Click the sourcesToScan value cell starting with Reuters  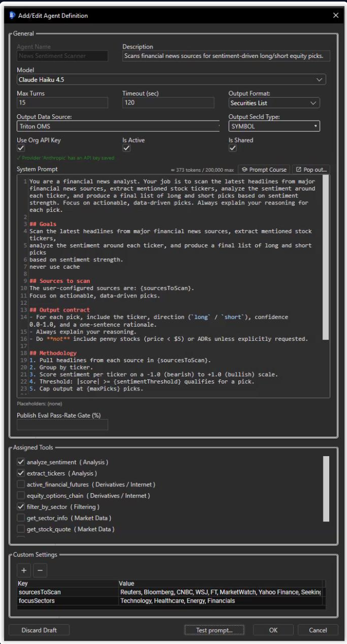coord(221,592)
